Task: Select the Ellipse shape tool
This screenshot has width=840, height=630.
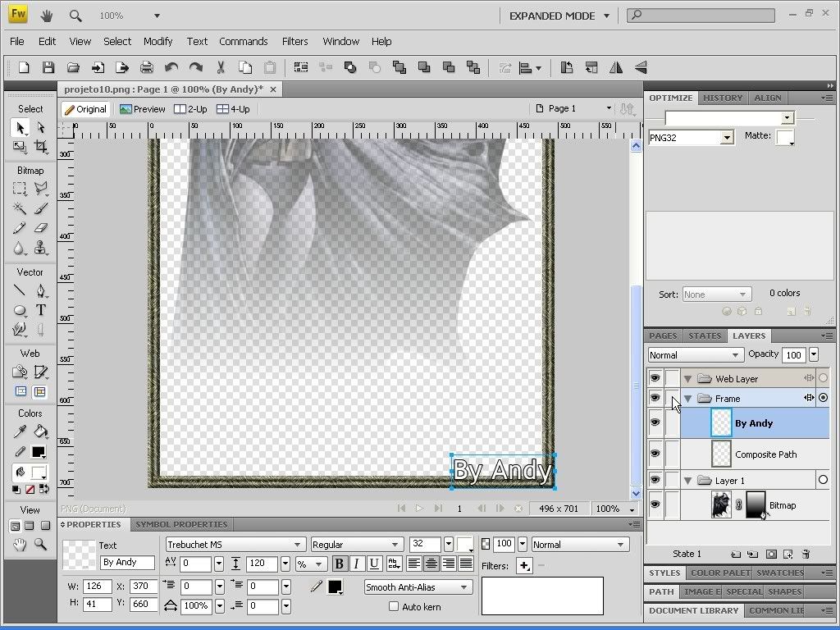Action: click(20, 310)
